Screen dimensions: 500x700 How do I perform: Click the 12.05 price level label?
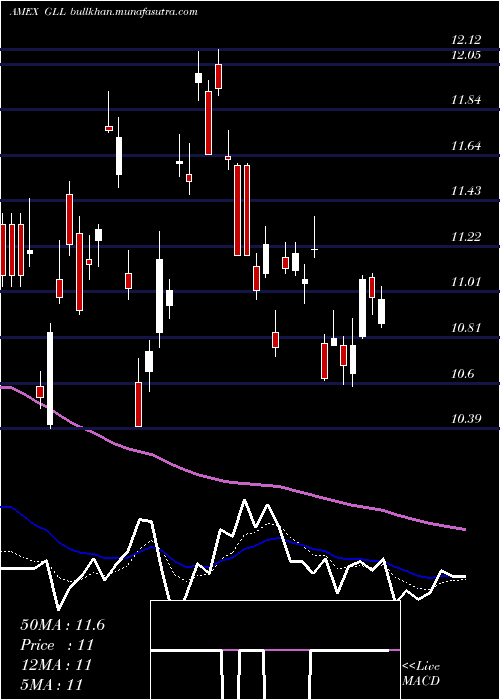coord(466,55)
